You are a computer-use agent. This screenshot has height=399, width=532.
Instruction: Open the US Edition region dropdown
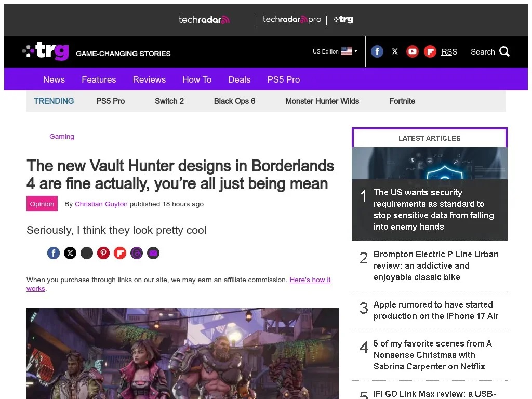click(335, 51)
